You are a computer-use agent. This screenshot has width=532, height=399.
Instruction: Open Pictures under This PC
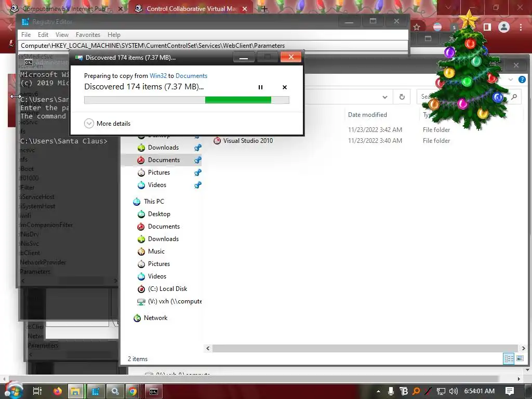159,264
